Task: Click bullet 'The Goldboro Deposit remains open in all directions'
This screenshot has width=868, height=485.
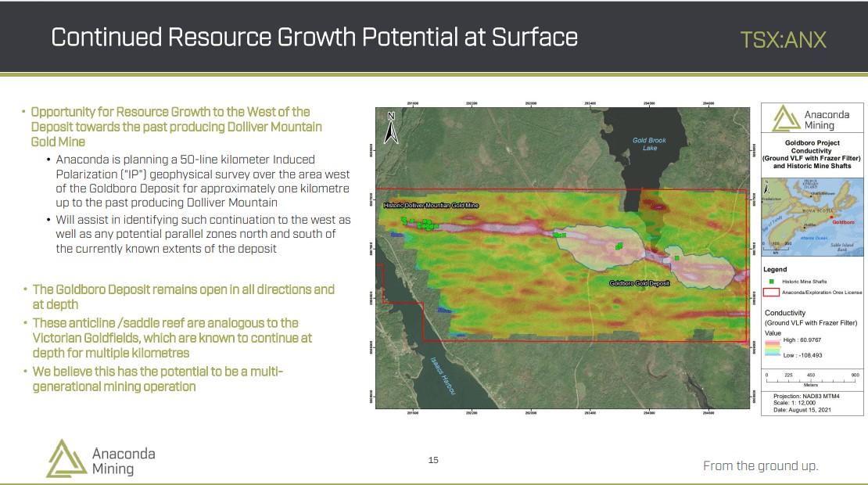Action: [x=183, y=296]
